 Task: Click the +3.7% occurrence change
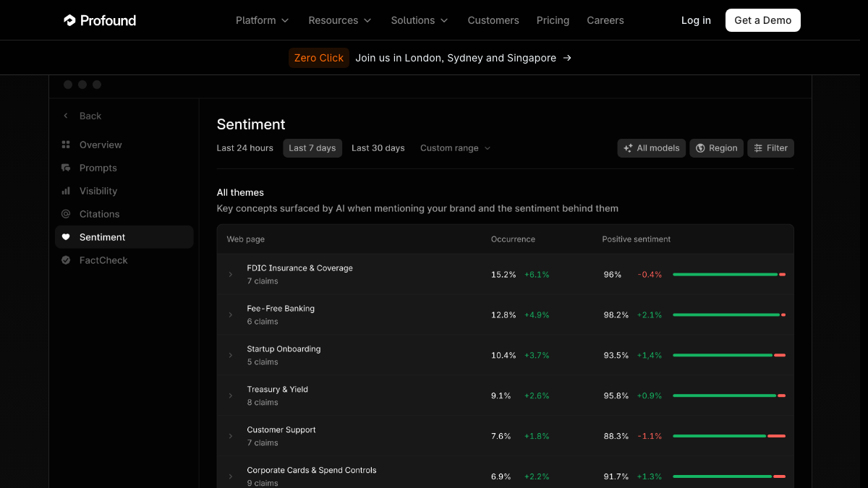point(537,356)
